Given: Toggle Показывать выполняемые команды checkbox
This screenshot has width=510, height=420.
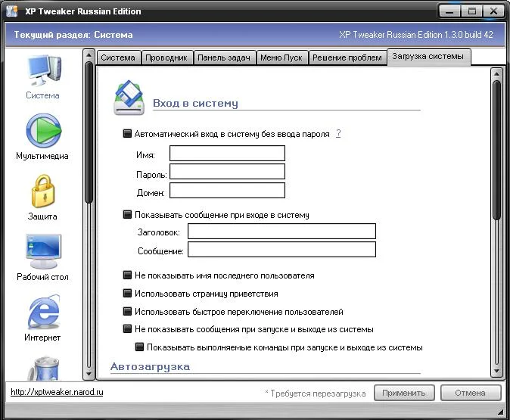Looking at the screenshot, I should [x=139, y=347].
